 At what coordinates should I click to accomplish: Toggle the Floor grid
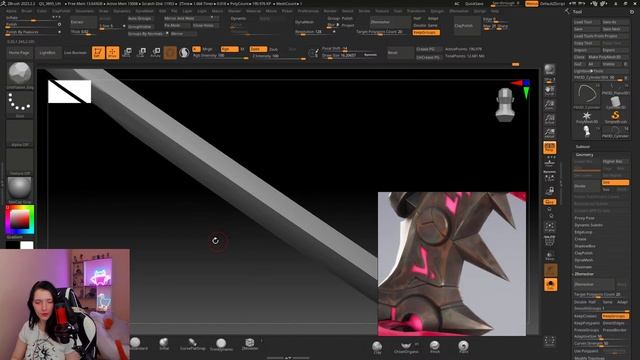(550, 163)
